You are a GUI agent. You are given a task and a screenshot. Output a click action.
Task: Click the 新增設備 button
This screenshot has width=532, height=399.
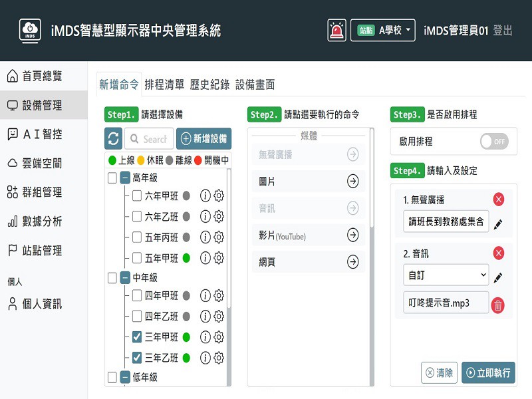point(204,139)
